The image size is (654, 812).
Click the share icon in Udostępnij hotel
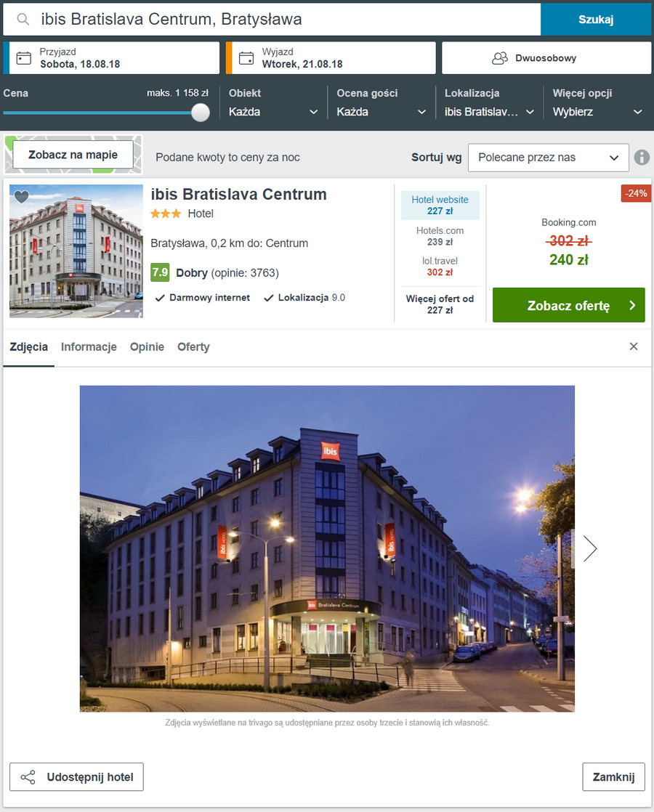click(x=28, y=777)
